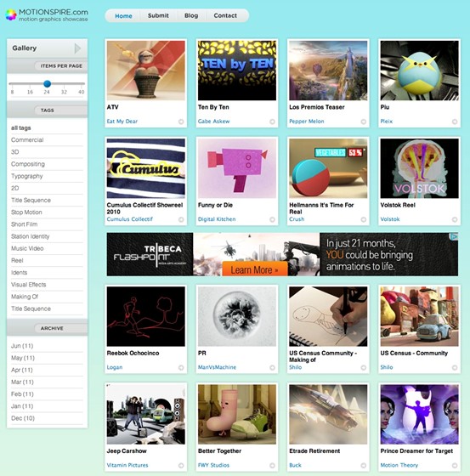Visit the Motion Theory studio link
This screenshot has height=476, width=470.
[x=399, y=465]
